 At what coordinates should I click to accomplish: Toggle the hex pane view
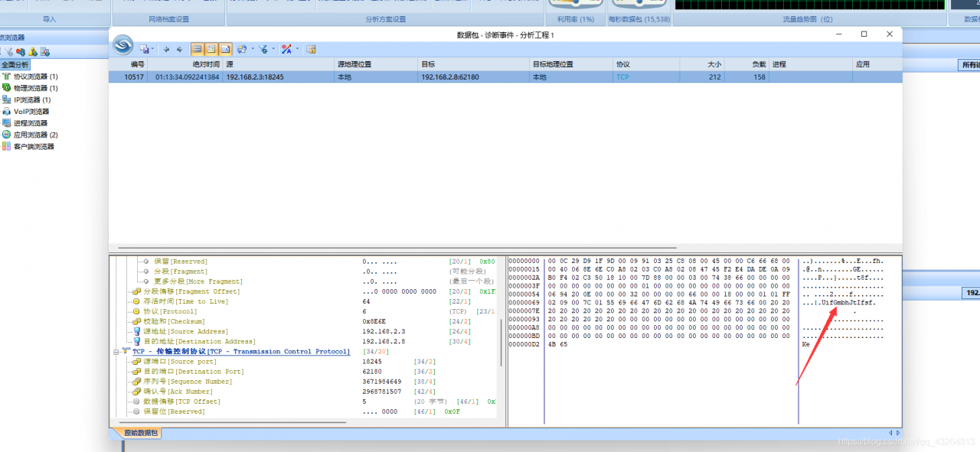(225, 49)
